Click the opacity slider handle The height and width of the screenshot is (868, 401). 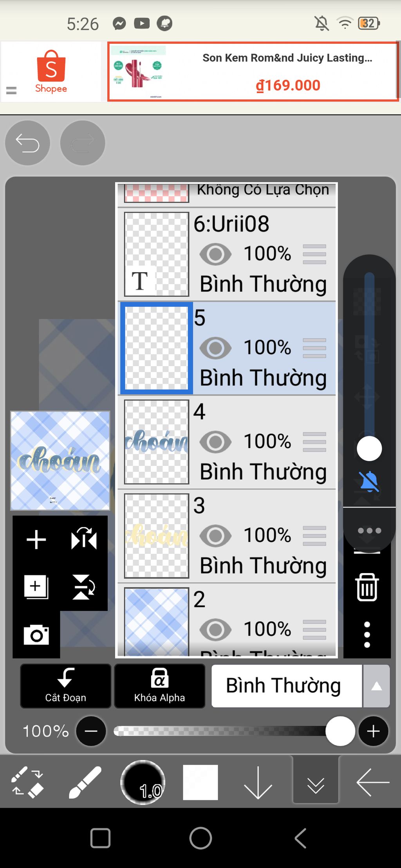click(340, 731)
